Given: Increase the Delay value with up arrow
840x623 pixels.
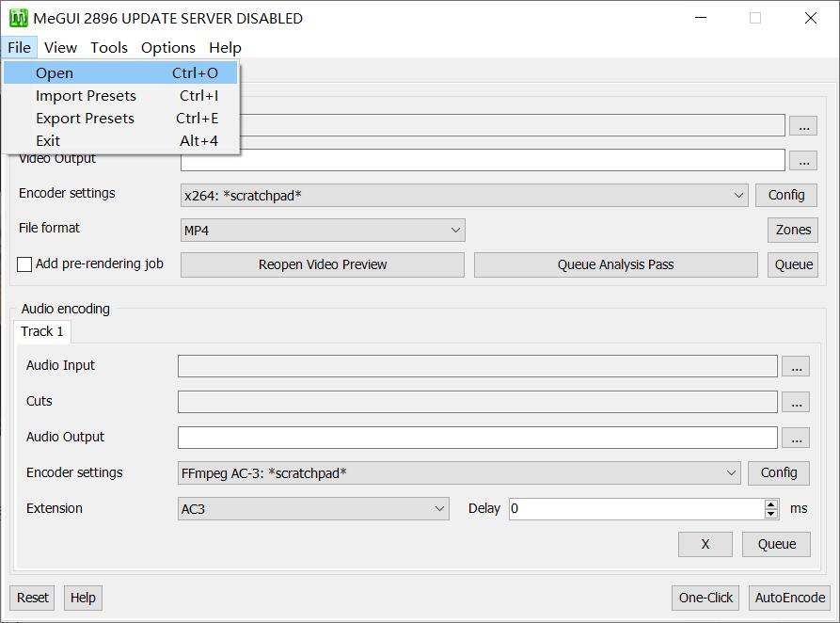Looking at the screenshot, I should [771, 503].
